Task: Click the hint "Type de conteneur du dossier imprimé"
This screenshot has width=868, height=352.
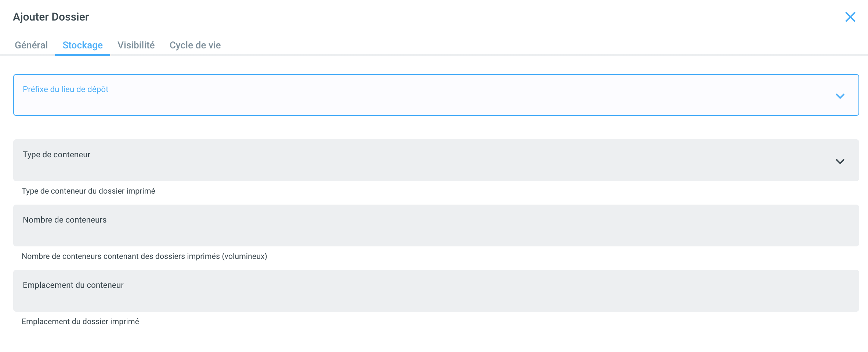Action: (88, 191)
